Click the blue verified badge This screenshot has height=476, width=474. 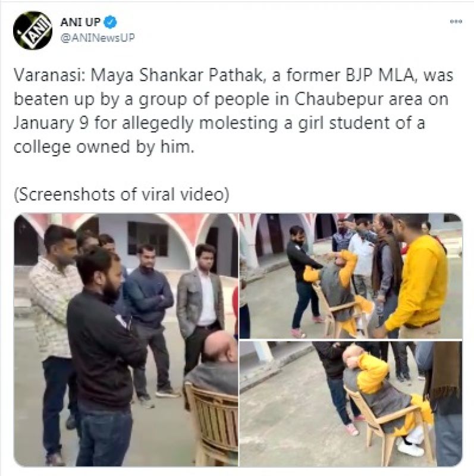point(110,22)
